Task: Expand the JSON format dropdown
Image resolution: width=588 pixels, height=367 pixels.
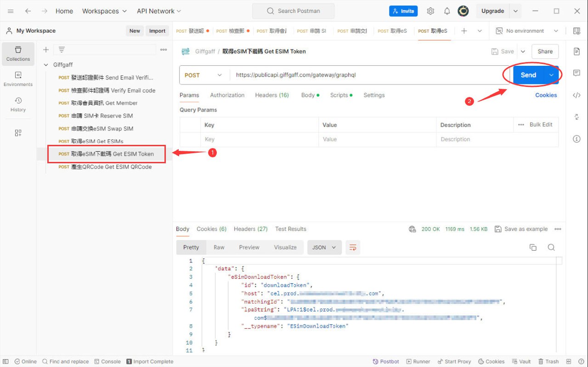Action: (324, 247)
